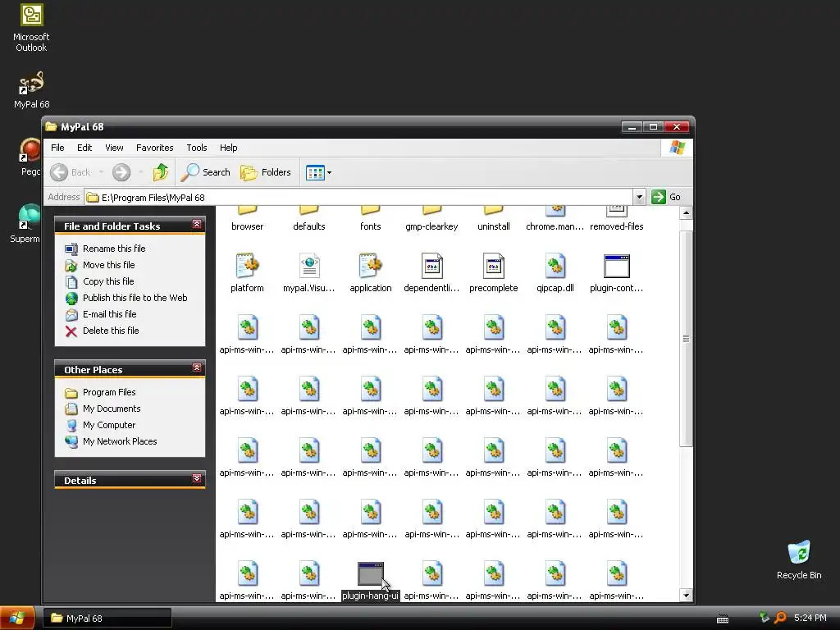Open the defaults folder
The image size is (840, 630).
tap(308, 220)
